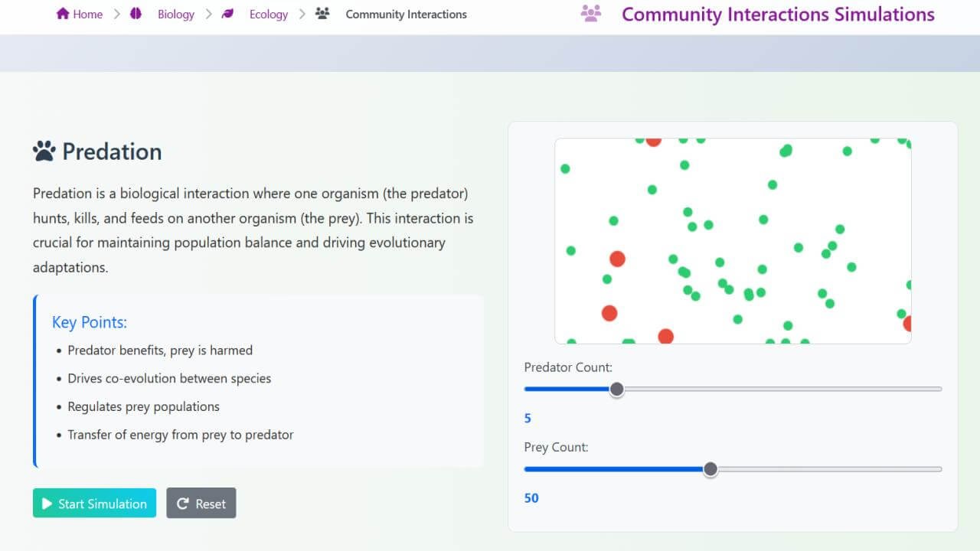Screen dimensions: 980x551
Task: Click the predator count value 5
Action: (x=528, y=419)
